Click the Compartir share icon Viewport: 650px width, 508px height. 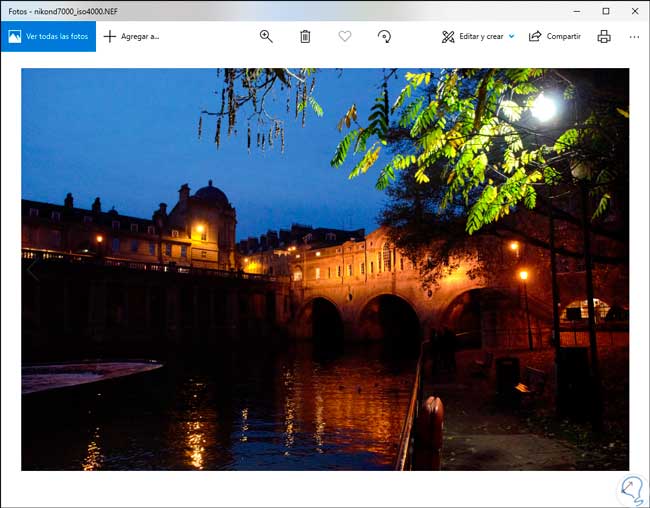[535, 36]
